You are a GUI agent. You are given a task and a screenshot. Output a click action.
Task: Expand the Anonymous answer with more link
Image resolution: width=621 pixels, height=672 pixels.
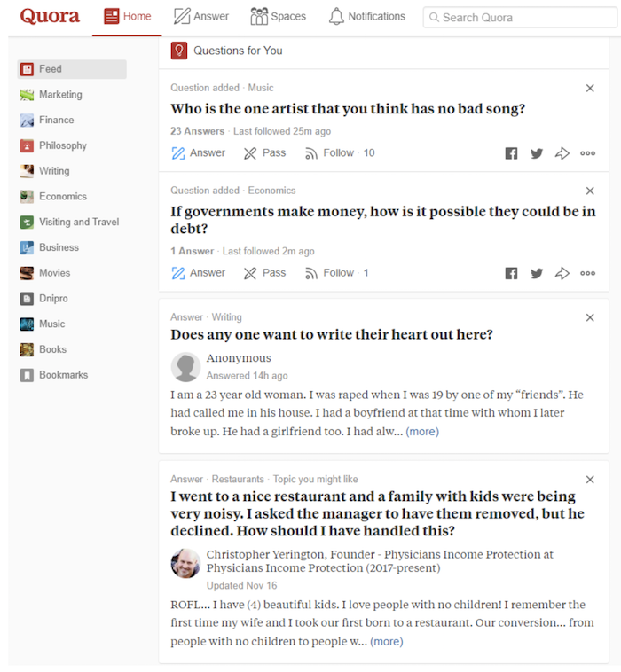tap(422, 432)
